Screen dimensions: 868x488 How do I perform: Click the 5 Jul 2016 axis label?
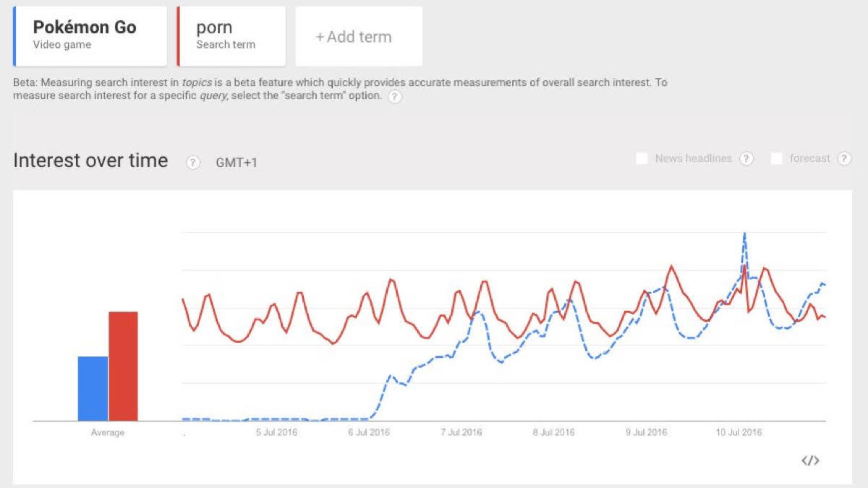276,433
